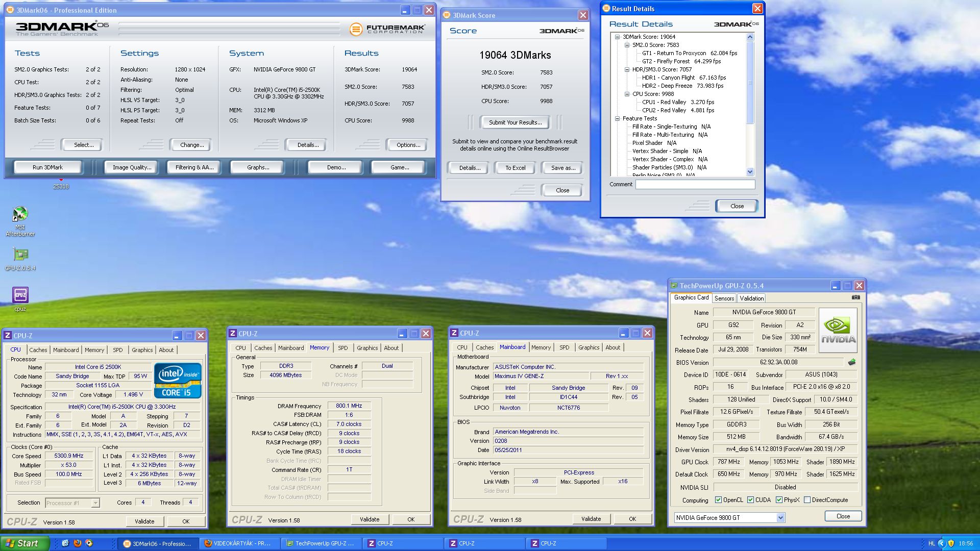Click the NVIDIA logo in GPU-Z
Screen dimensions: 980x551
click(838, 330)
